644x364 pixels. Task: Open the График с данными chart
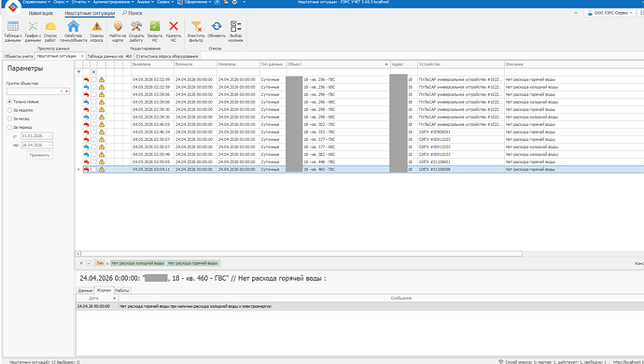point(33,31)
